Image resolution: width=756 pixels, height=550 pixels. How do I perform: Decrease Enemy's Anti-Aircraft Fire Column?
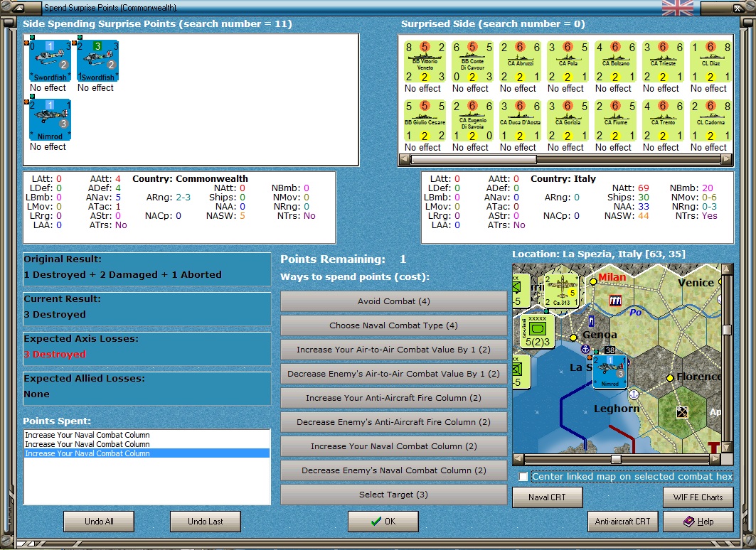[393, 422]
